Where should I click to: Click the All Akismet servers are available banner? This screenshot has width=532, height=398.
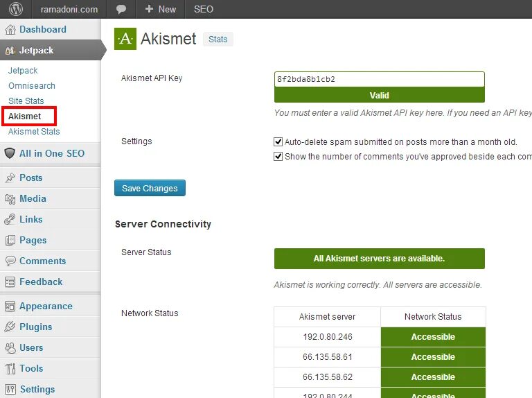tap(380, 259)
